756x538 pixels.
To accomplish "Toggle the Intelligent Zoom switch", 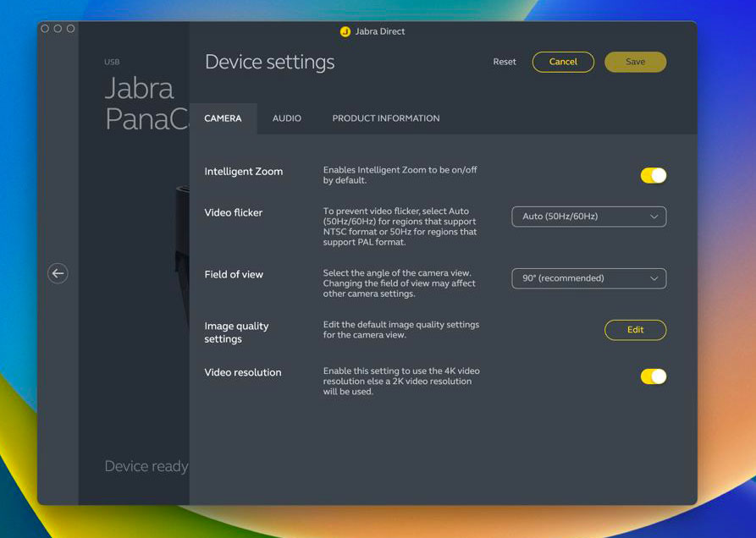I will [x=654, y=176].
